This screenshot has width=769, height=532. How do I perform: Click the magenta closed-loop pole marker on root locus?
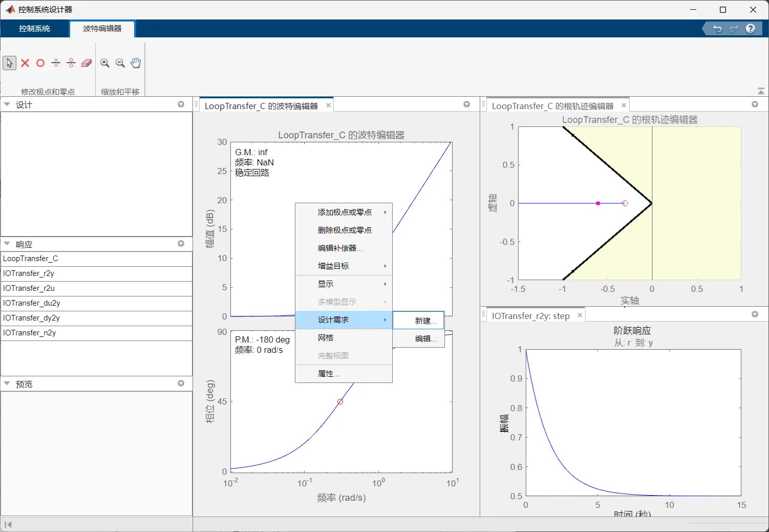(598, 203)
